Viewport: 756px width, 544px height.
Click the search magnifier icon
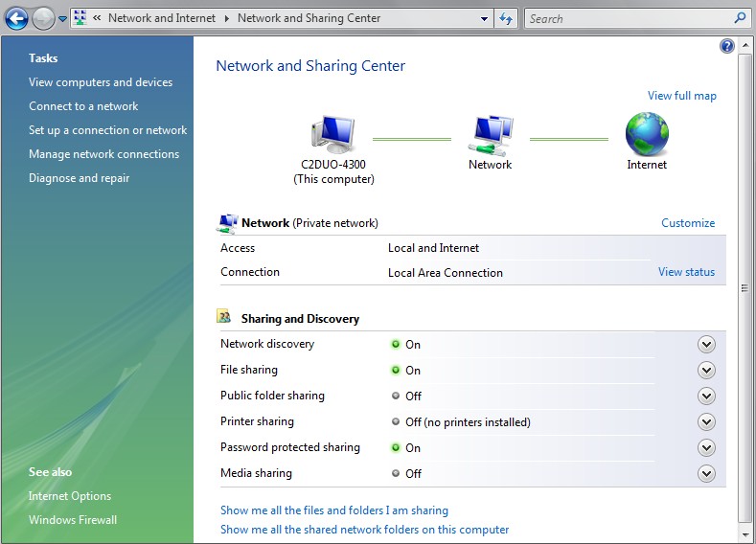click(740, 18)
